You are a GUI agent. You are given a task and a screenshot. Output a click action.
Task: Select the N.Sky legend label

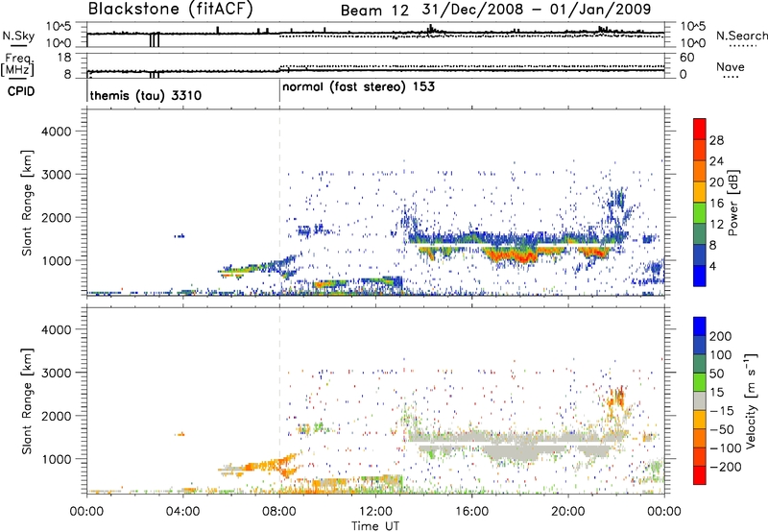[18, 36]
